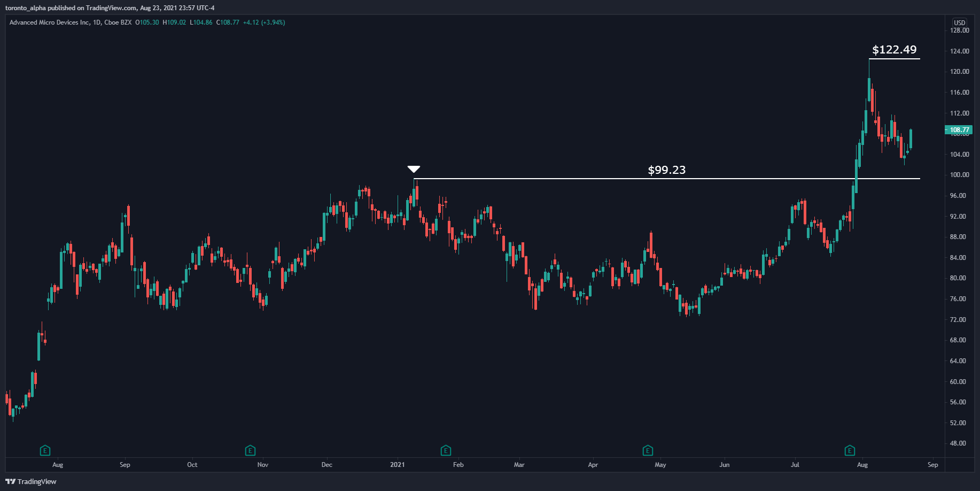Click the USD currency badge in the top right
The width and height of the screenshot is (980, 491).
tap(959, 23)
